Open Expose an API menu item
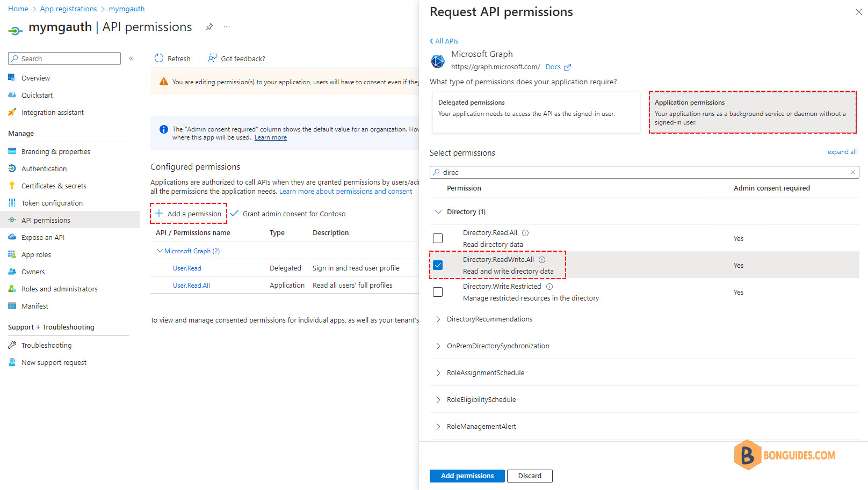 43,237
